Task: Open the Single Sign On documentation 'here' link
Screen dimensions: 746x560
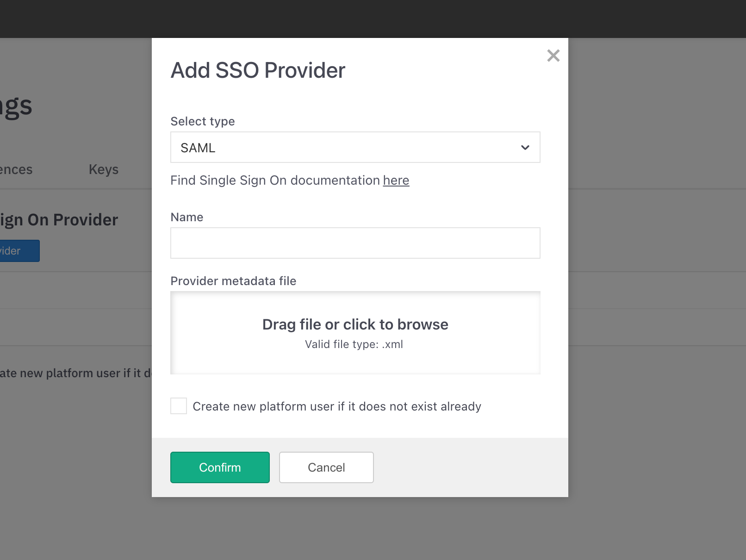Action: point(396,180)
